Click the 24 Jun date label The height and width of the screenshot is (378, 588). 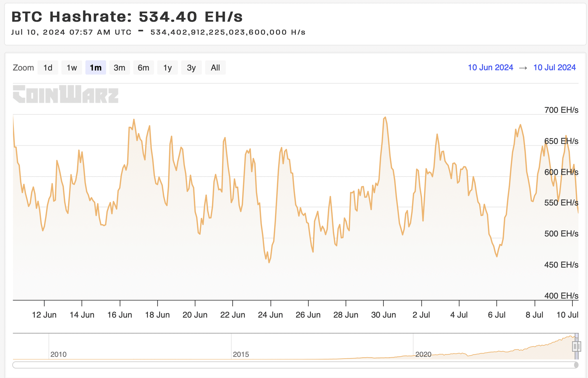point(270,315)
